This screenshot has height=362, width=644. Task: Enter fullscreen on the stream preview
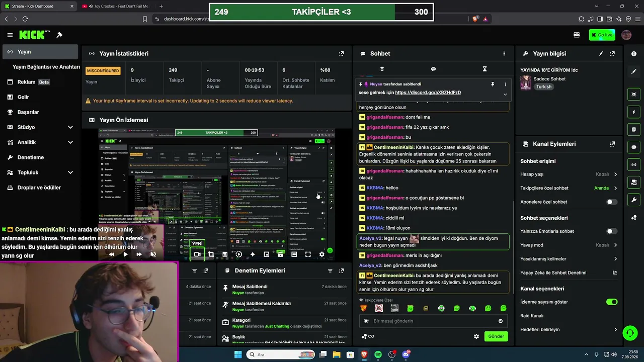click(x=308, y=254)
